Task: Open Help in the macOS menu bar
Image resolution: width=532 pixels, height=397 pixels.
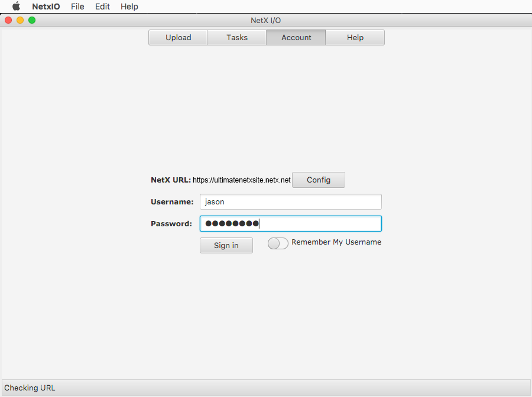Action: (x=129, y=6)
